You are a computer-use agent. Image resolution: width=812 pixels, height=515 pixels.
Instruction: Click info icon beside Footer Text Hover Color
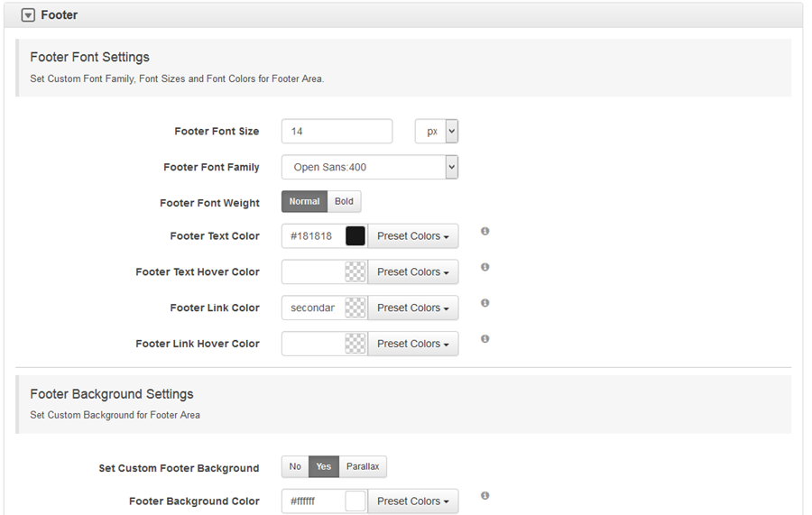(484, 267)
